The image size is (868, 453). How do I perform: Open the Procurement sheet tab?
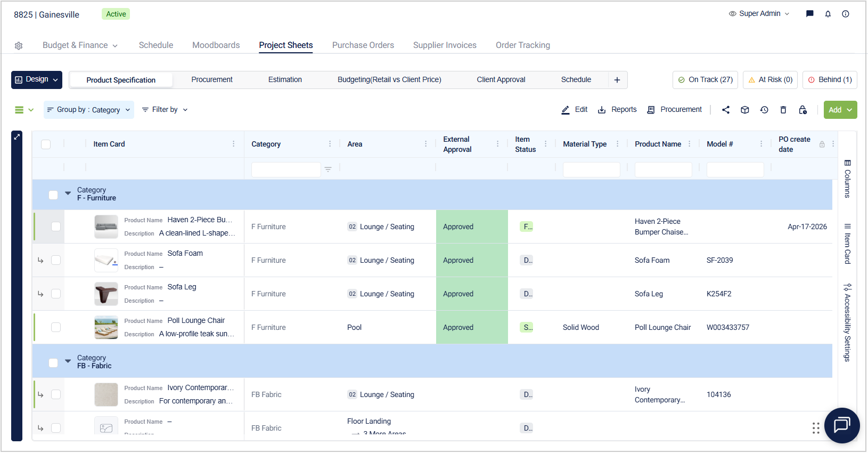(x=212, y=80)
